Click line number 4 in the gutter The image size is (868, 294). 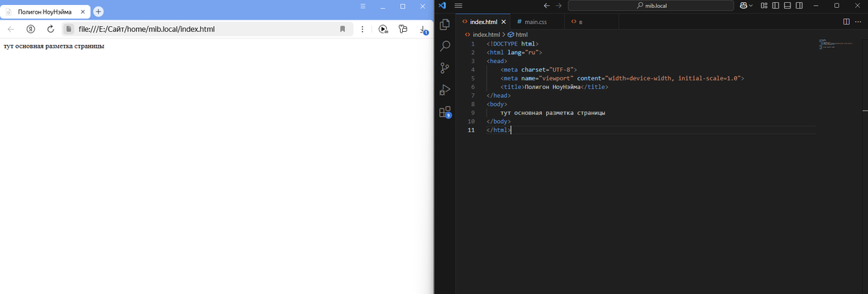(472, 70)
